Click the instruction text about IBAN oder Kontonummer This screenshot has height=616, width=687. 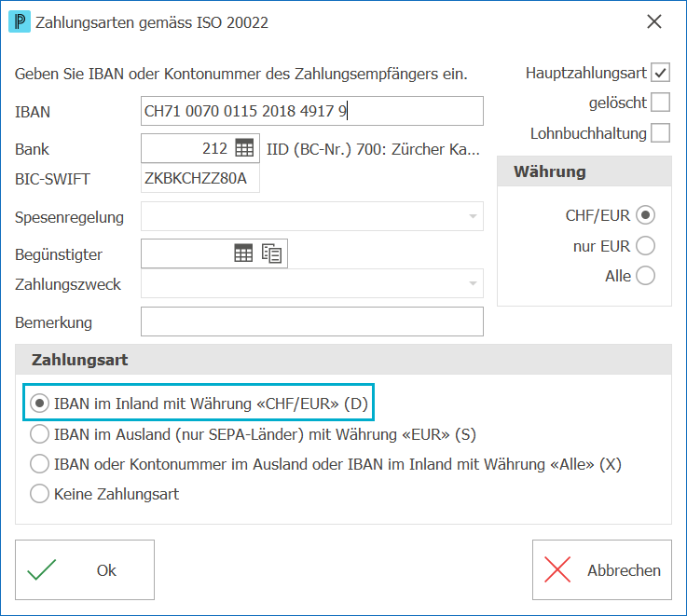[241, 74]
